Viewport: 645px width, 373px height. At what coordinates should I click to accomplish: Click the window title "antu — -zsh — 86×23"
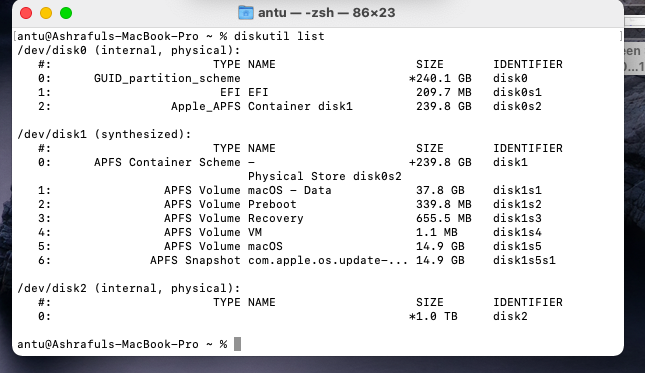[326, 13]
